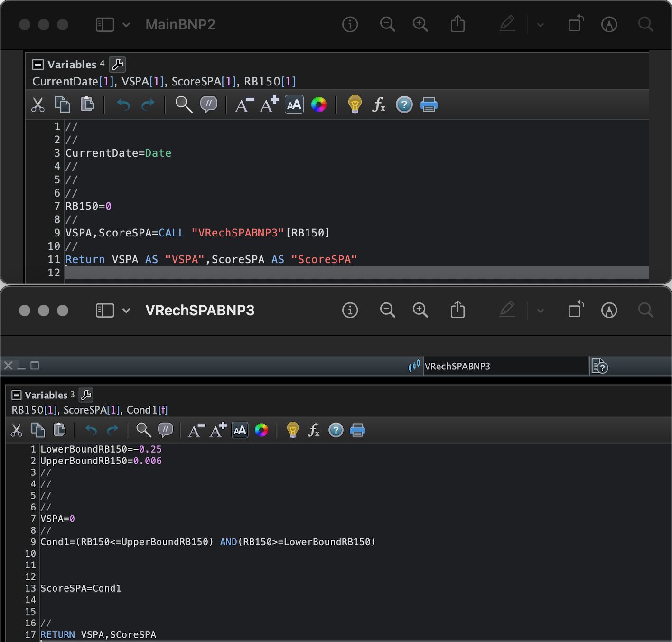This screenshot has width=672, height=642.
Task: Open sidebar view dropdown in VRechSPABNP3 window
Action: 126,311
